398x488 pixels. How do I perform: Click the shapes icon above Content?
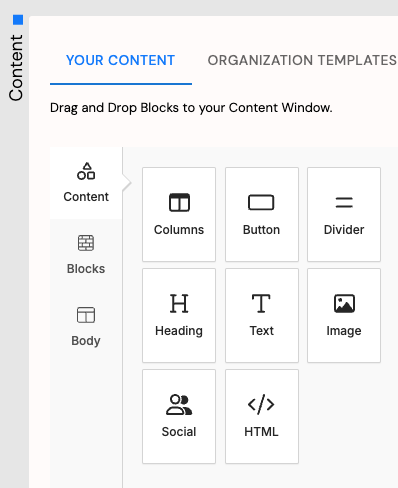click(86, 171)
